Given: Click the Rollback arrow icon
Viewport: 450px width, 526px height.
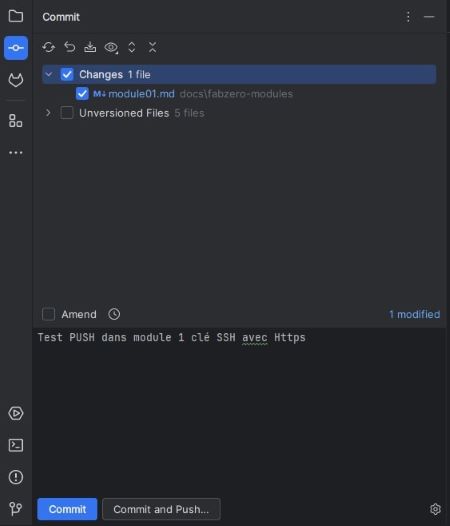Looking at the screenshot, I should click(69, 47).
